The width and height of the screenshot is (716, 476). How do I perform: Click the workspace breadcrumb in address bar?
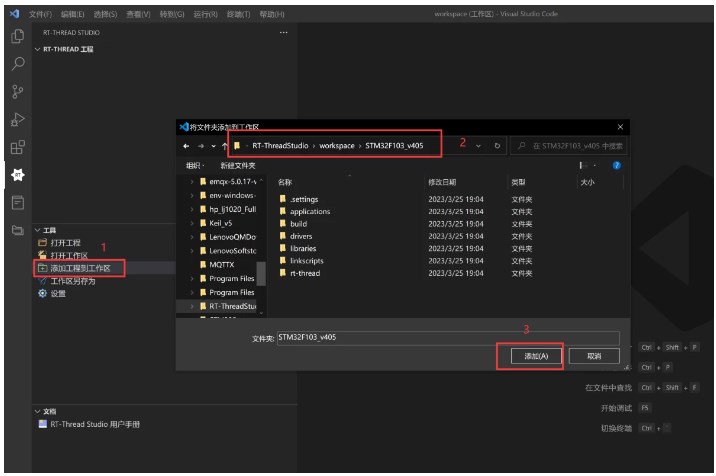337,146
